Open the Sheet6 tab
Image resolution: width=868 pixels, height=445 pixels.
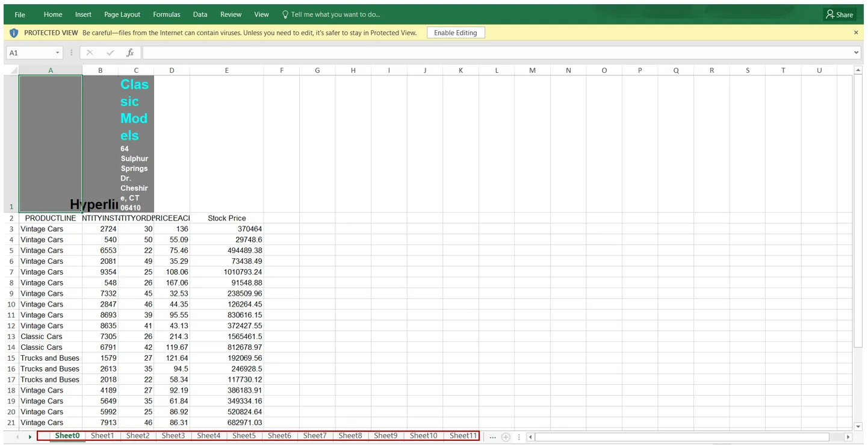[279, 435]
